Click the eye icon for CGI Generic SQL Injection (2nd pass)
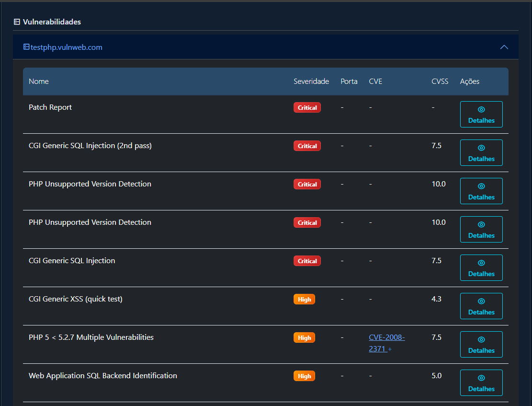This screenshot has width=532, height=406. pyautogui.click(x=481, y=148)
